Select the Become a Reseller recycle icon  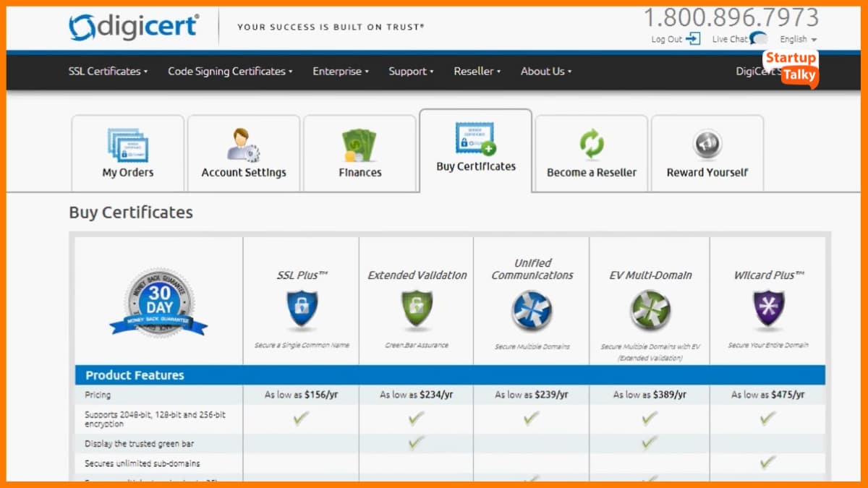tap(591, 142)
